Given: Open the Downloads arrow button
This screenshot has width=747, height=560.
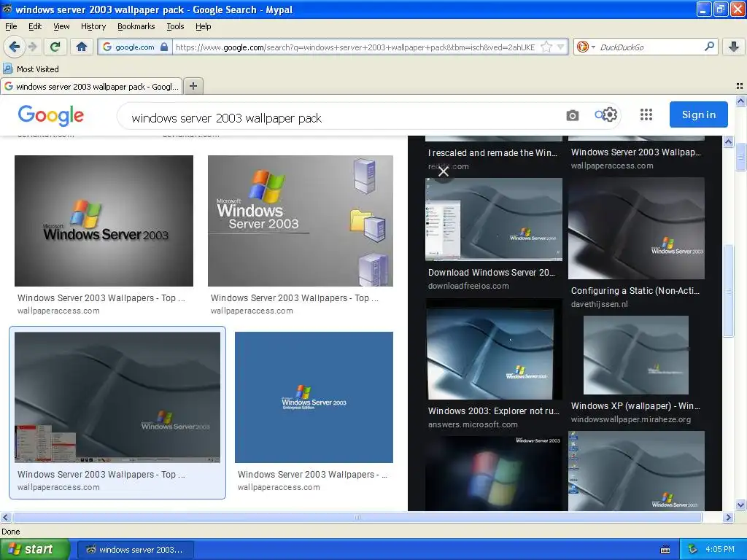Looking at the screenshot, I should (x=734, y=47).
